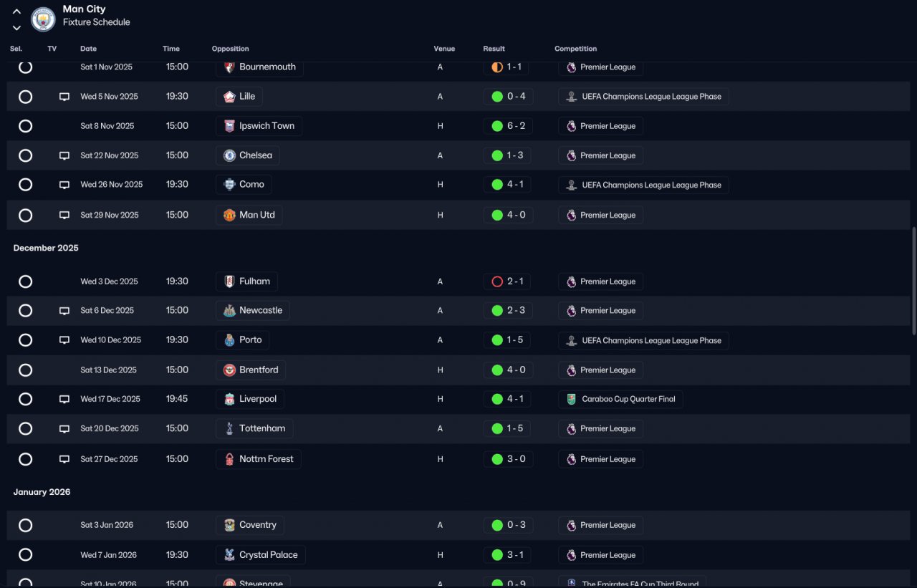Select the Brentford fixture radio button

25,370
